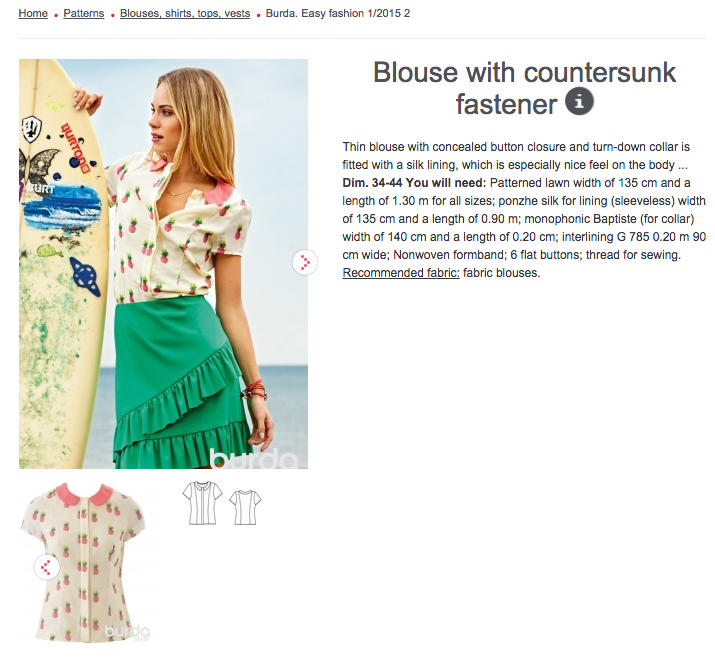Image resolution: width=715 pixels, height=660 pixels.
Task: Open Blouses, shirts, tops, vests category
Action: pos(185,13)
